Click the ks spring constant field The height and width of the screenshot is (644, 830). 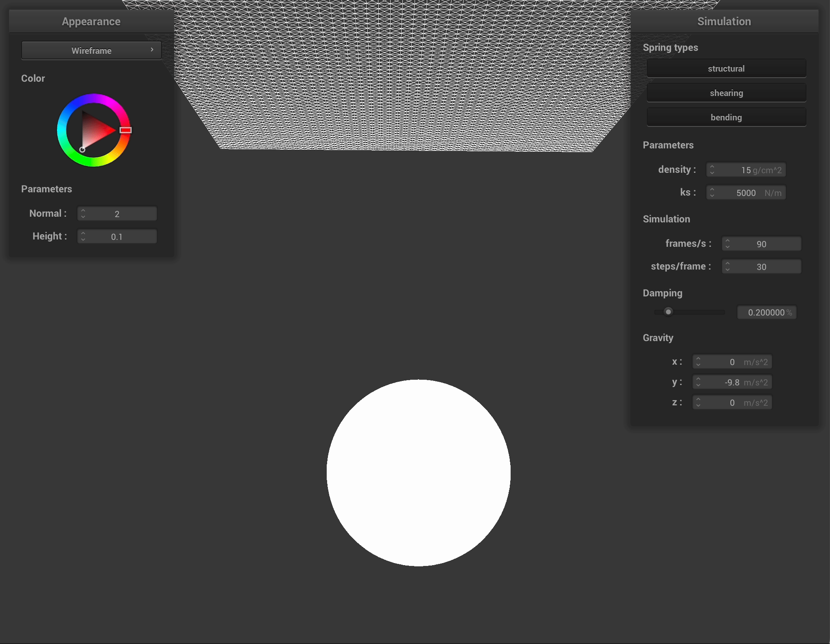[x=746, y=192]
